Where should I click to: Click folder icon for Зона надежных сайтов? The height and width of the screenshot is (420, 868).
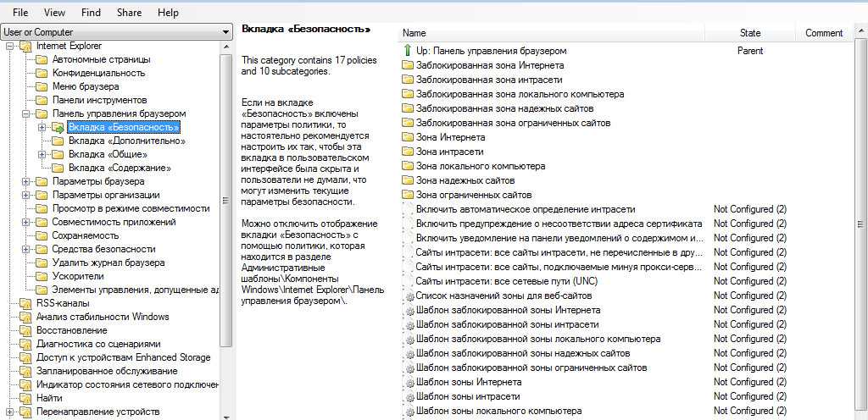[x=407, y=180]
